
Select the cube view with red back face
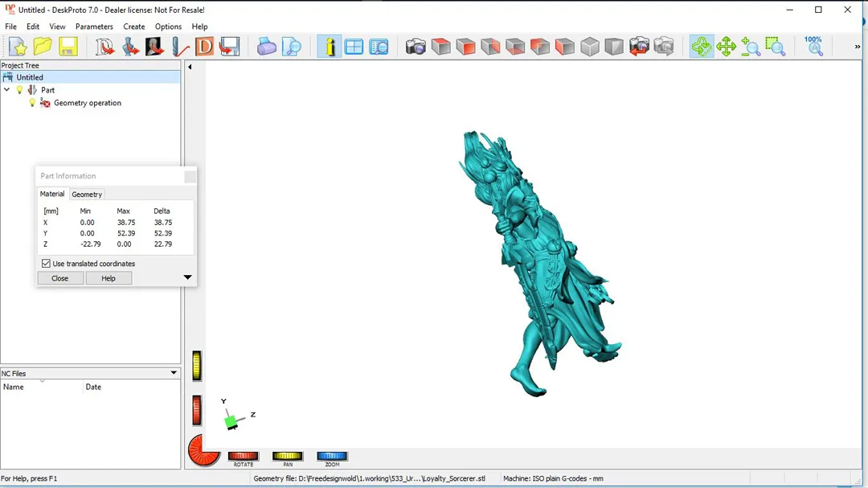click(540, 47)
